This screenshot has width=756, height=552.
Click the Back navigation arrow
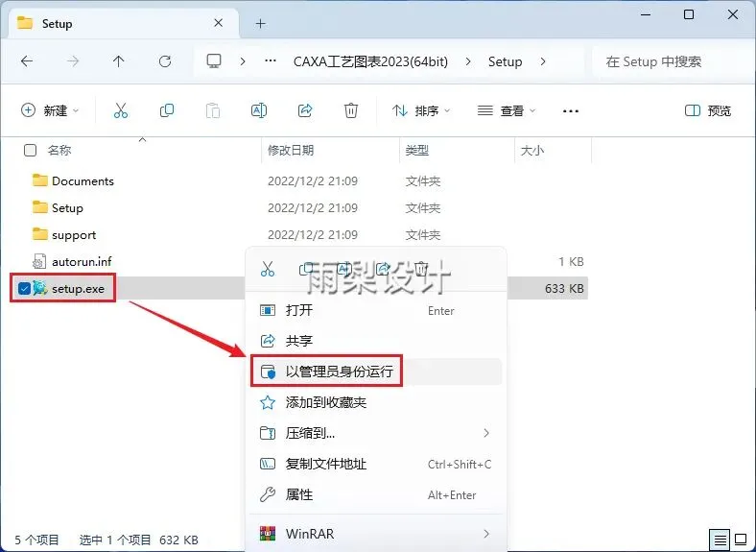pos(27,61)
